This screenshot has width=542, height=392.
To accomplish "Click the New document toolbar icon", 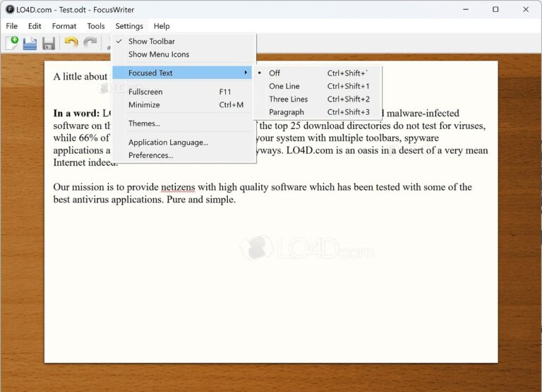I will click(x=12, y=43).
